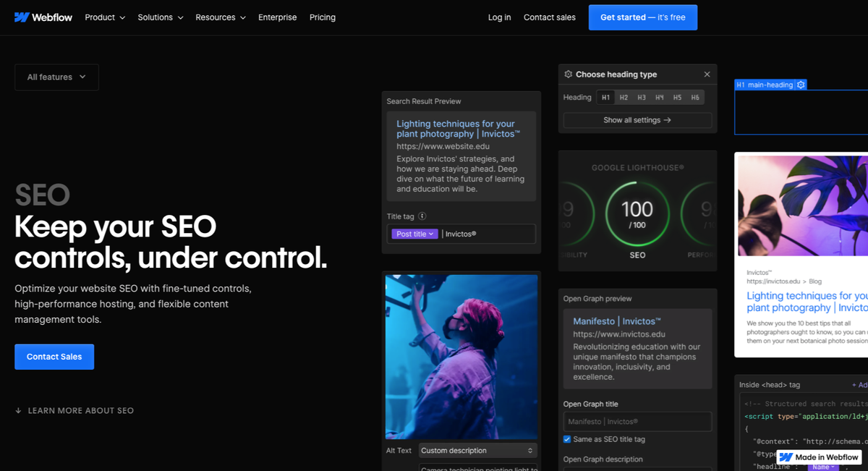The width and height of the screenshot is (868, 471).
Task: Open the Resources menu
Action: pyautogui.click(x=221, y=17)
